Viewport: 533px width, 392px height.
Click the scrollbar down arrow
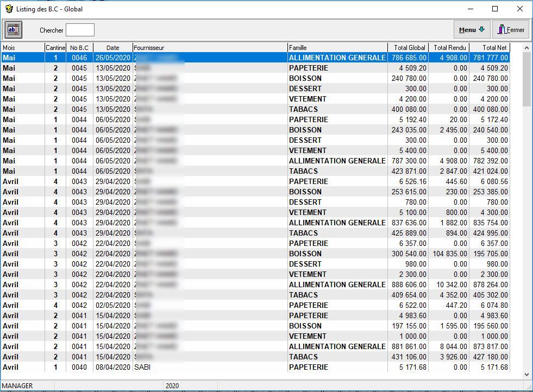click(x=526, y=375)
